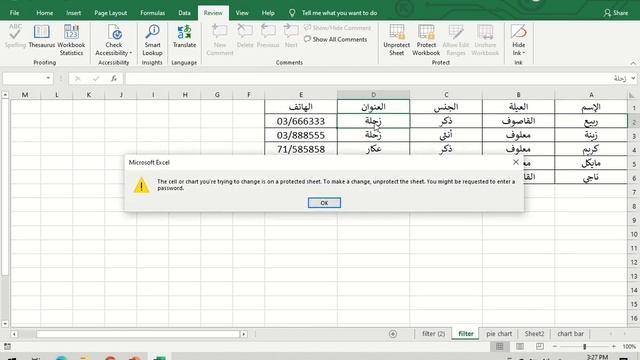Click Unprotect Sheet

click(x=396, y=40)
